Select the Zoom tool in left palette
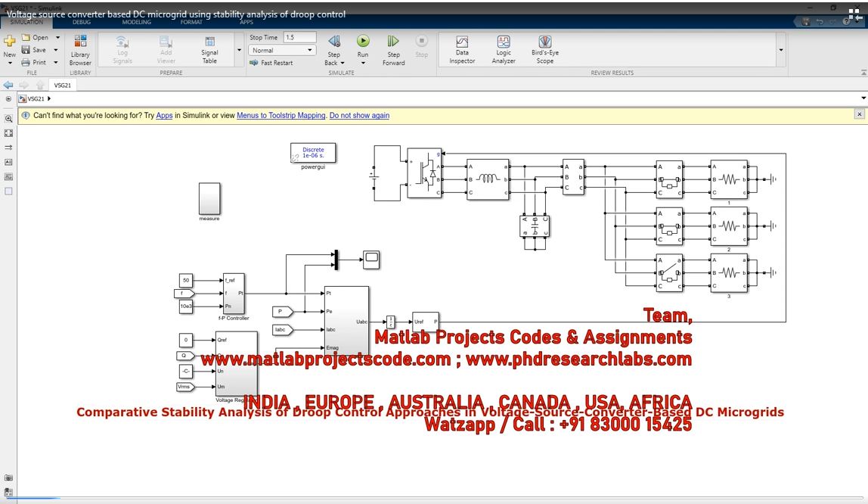 coord(9,119)
